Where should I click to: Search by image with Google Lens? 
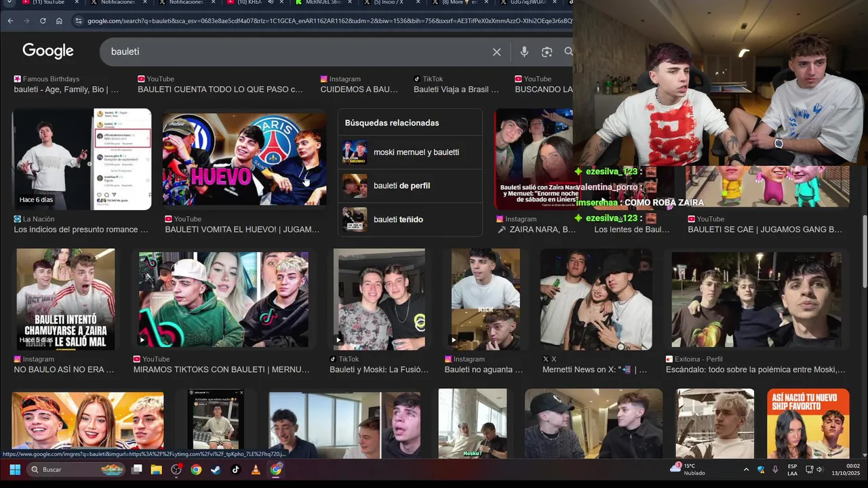[547, 52]
